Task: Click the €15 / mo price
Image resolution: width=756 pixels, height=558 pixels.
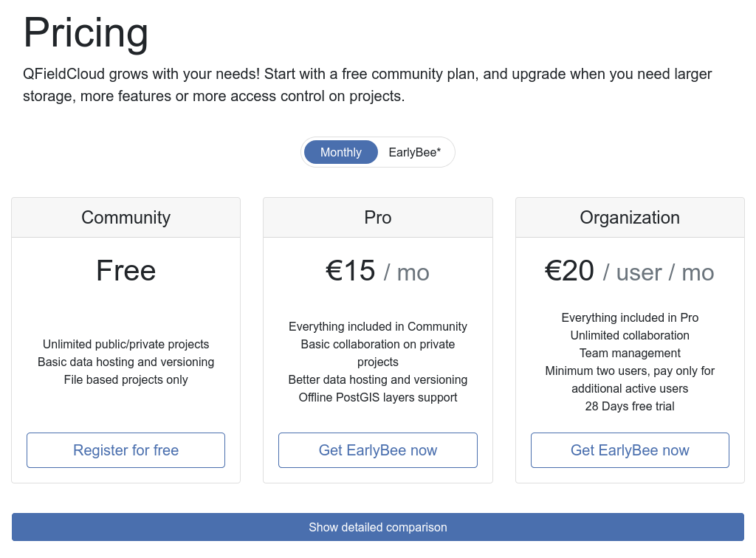Action: coord(377,271)
